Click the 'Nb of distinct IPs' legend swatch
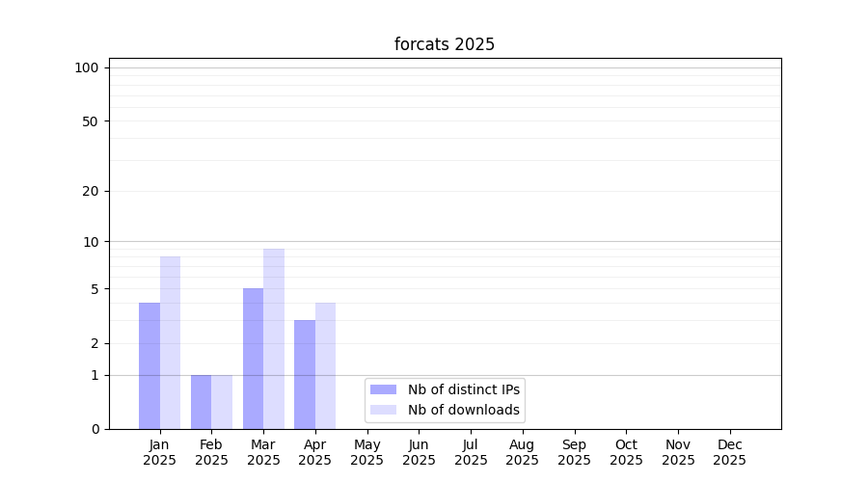Screen dimensions: 868x482 tap(383, 389)
